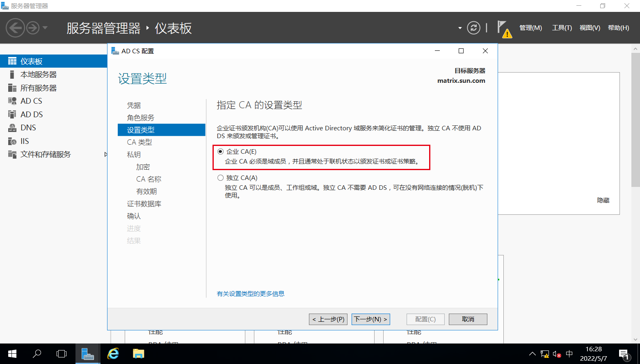Viewport: 640px width, 364px height.
Task: Click the network status tray icon
Action: [x=545, y=354]
